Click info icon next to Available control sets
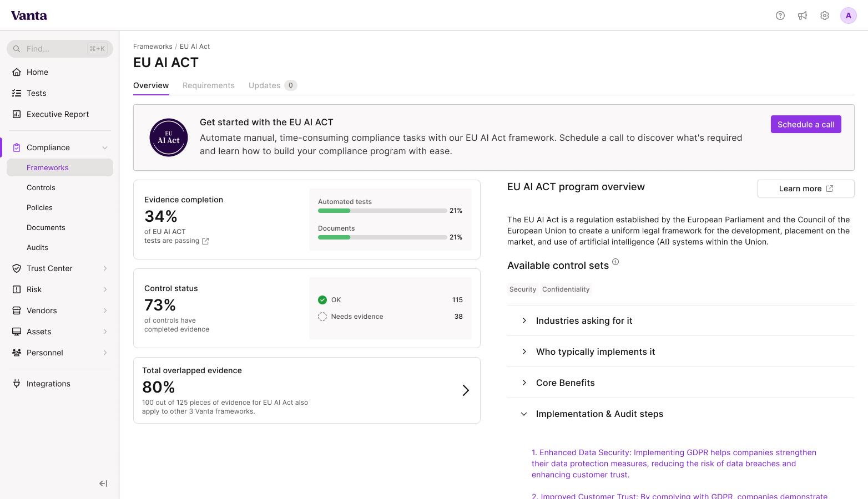This screenshot has width=868, height=499. [615, 262]
